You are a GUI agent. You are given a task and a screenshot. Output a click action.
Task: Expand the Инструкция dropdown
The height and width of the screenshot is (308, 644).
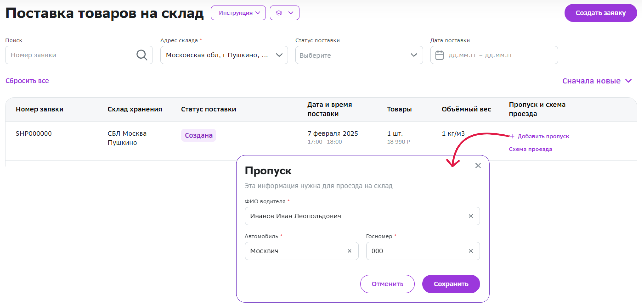[x=238, y=13]
